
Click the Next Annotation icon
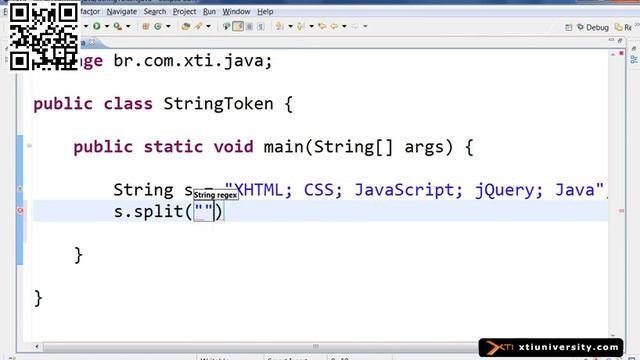click(x=280, y=27)
